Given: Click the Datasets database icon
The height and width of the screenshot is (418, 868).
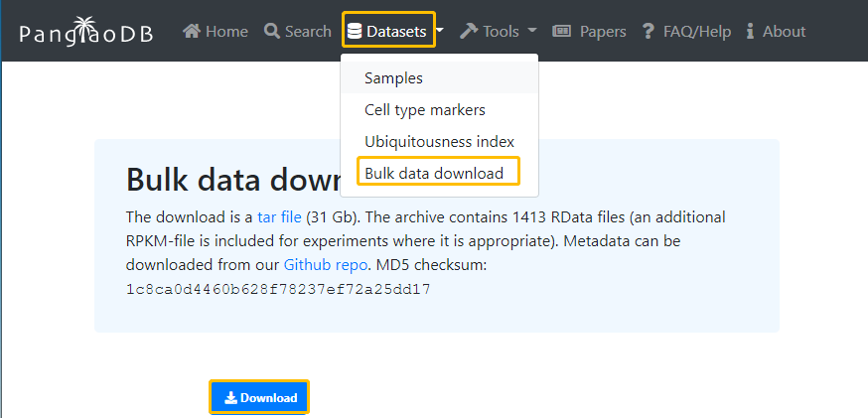Looking at the screenshot, I should (x=355, y=32).
